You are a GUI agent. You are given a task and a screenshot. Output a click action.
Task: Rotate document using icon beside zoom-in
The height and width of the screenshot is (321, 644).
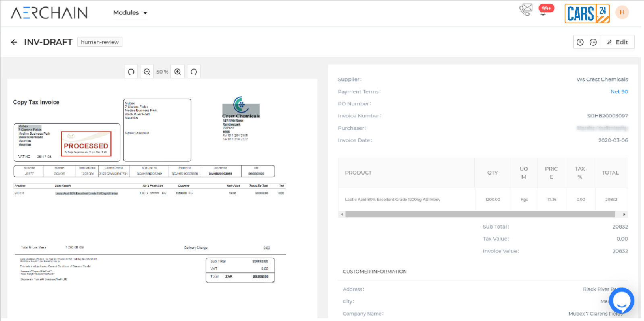pos(194,72)
